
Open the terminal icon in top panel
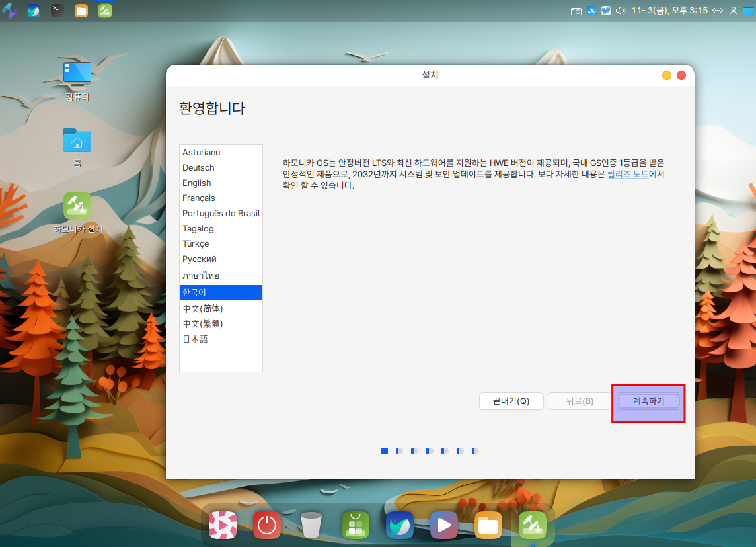pos(57,10)
